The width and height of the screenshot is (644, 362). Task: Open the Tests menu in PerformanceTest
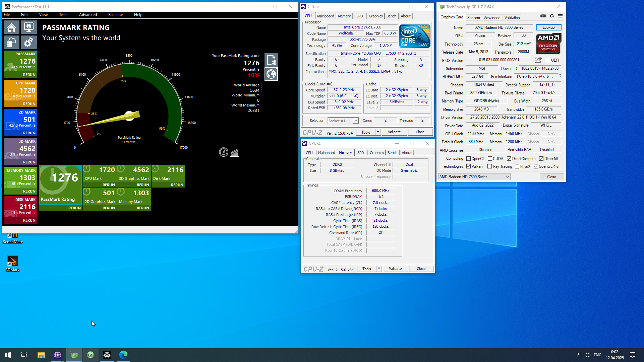tap(63, 15)
